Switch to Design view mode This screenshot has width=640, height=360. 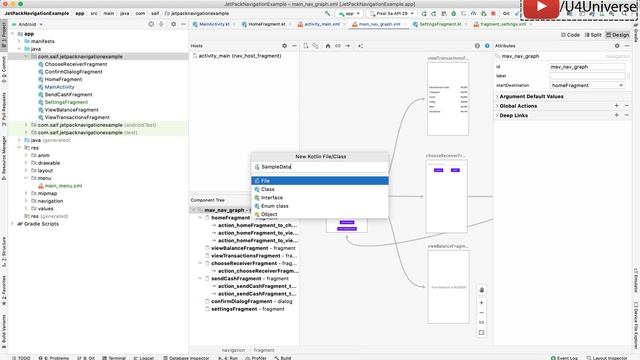coord(618,35)
